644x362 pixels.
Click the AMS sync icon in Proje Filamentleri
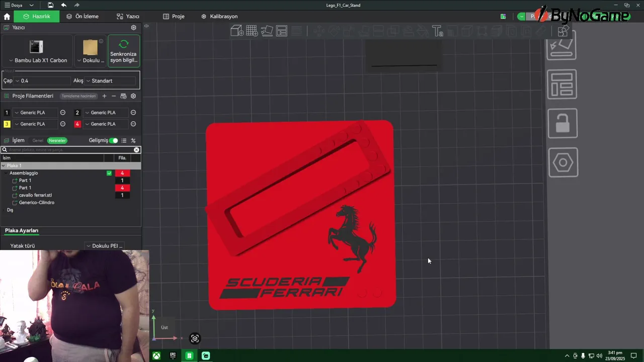pyautogui.click(x=123, y=96)
